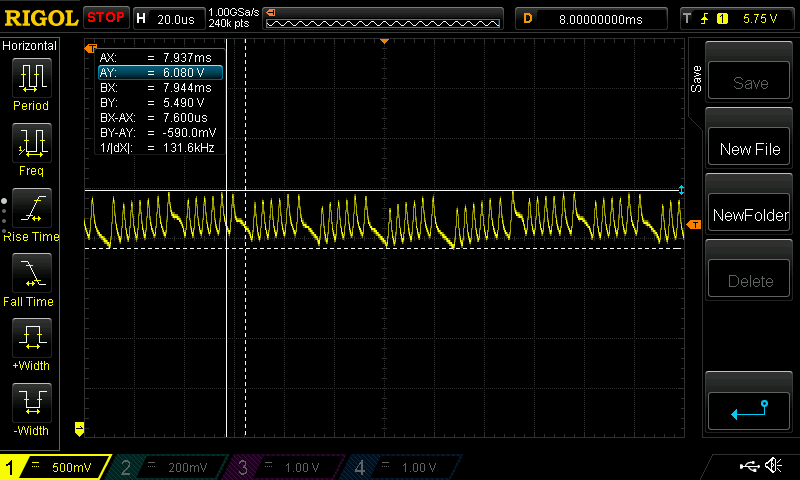This screenshot has width=800, height=480.
Task: Select the -Width measurement icon
Action: (32, 402)
